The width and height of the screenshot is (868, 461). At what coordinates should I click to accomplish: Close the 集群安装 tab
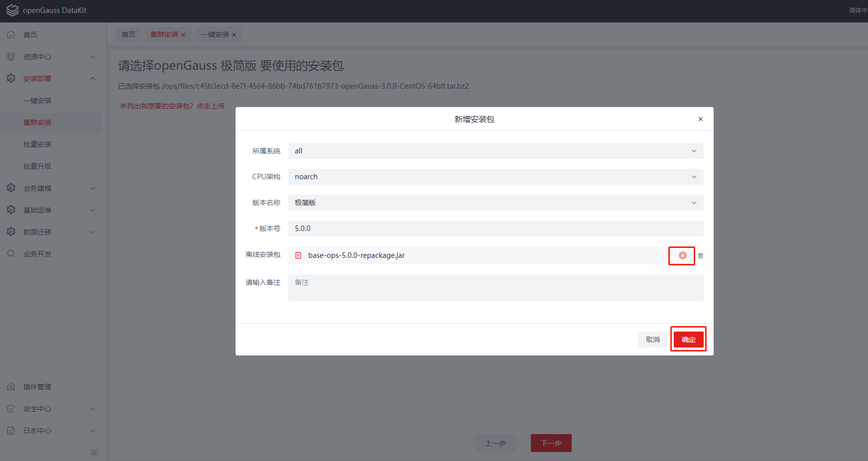183,35
